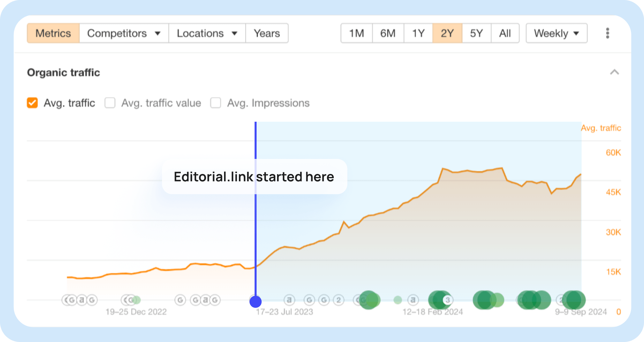Viewport: 644px width, 342px height.
Task: Uncheck the Avg. traffic checkbox
Action: [32, 103]
